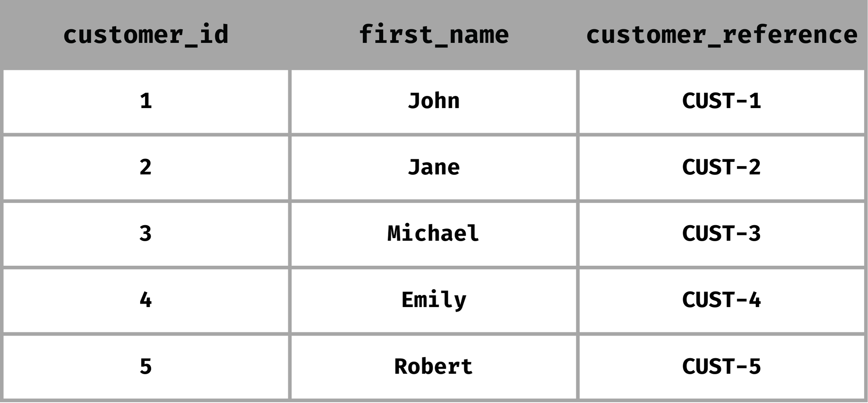Select the CUST-4 reference cell
868x403 pixels.
(721, 300)
